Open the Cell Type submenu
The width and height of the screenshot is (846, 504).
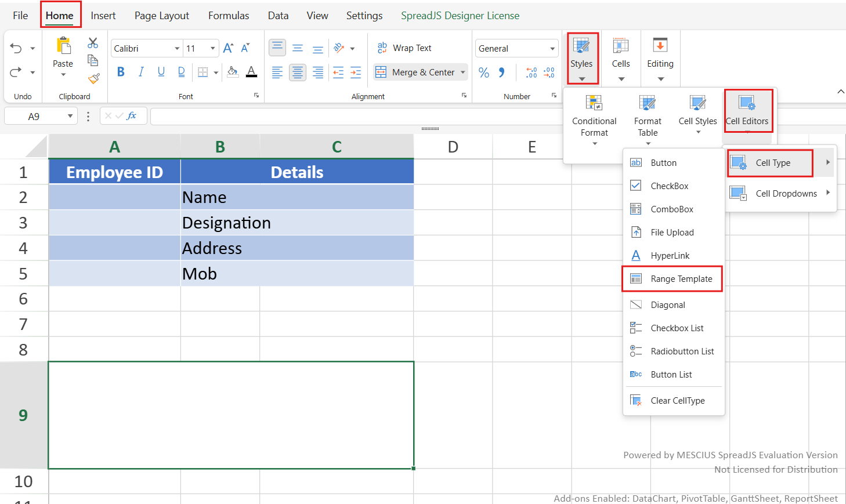781,163
